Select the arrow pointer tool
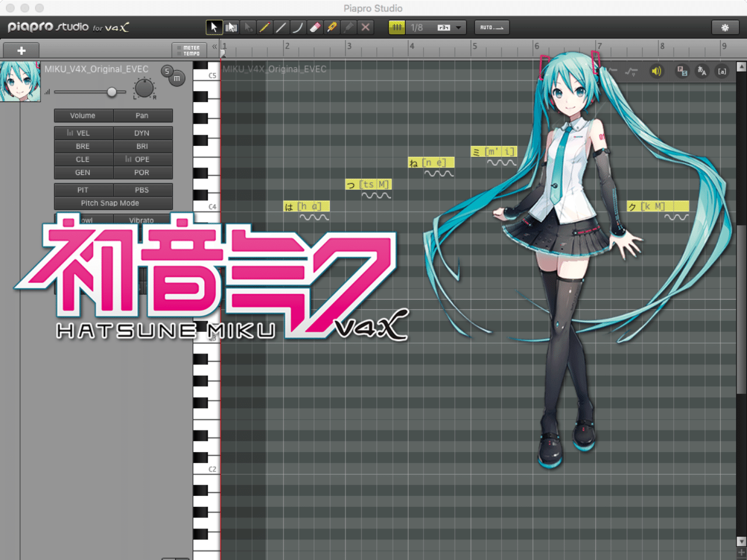 (x=214, y=27)
